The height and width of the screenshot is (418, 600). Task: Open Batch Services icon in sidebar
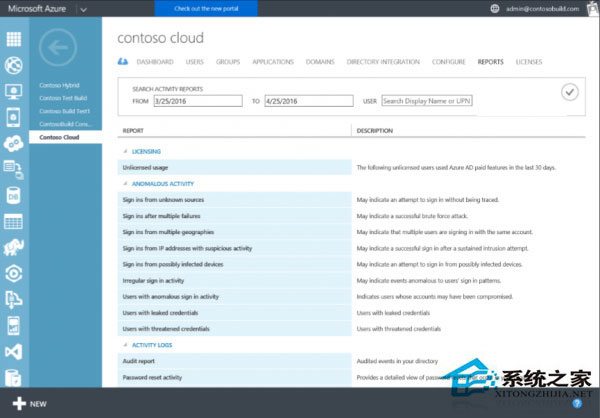[x=14, y=169]
